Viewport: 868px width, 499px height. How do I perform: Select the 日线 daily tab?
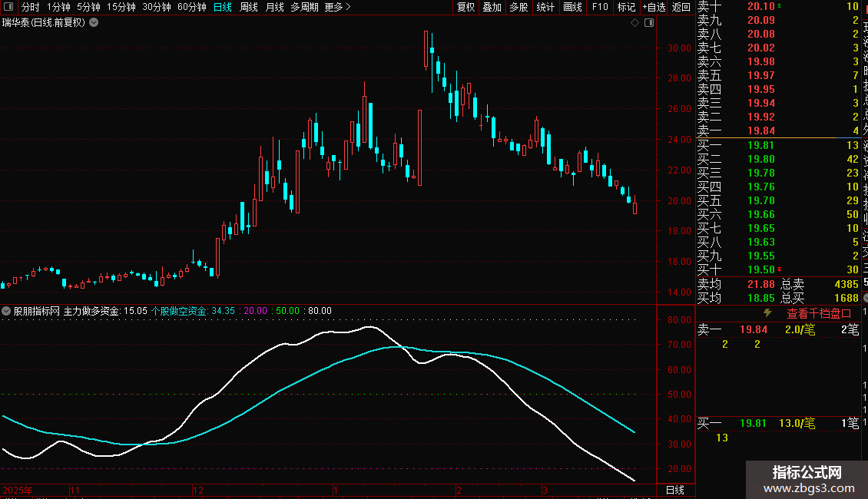click(223, 7)
